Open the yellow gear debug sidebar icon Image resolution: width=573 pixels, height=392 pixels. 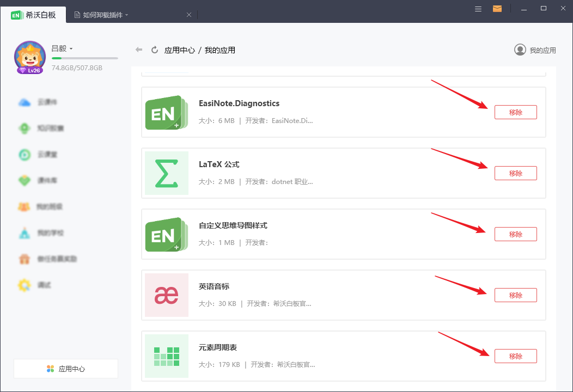coord(25,285)
